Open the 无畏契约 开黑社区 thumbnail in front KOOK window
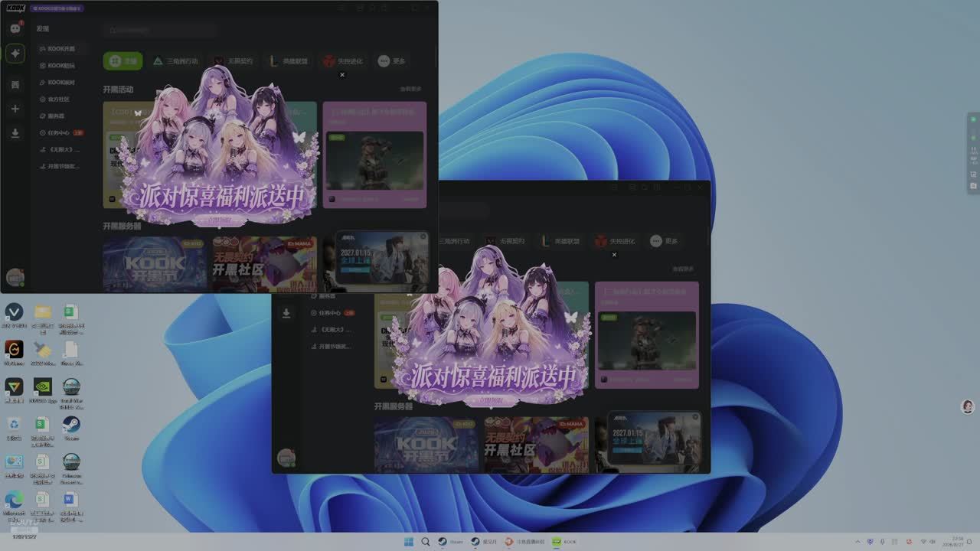Image resolution: width=980 pixels, height=551 pixels. [264, 265]
